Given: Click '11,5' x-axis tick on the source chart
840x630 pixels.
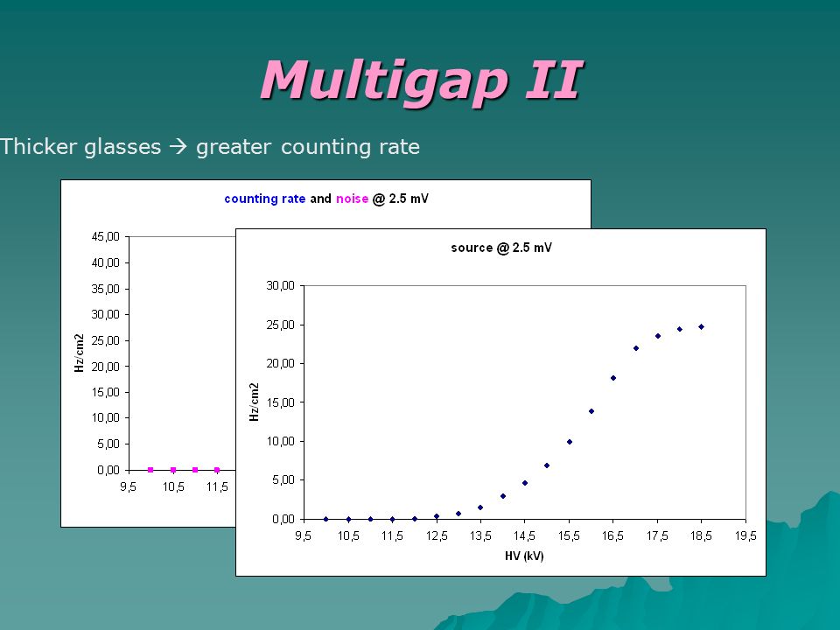Looking at the screenshot, I should [392, 535].
